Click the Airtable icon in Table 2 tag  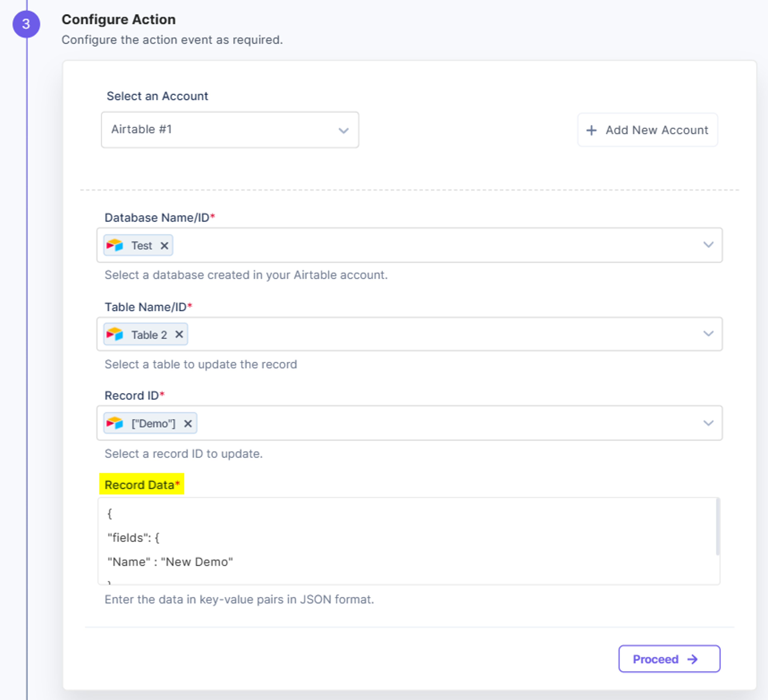pyautogui.click(x=115, y=334)
